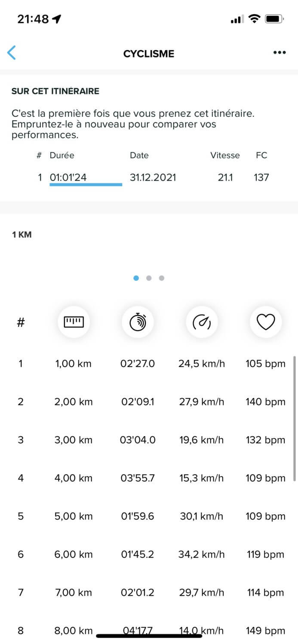Tap the CYCLISME page title

click(x=149, y=54)
